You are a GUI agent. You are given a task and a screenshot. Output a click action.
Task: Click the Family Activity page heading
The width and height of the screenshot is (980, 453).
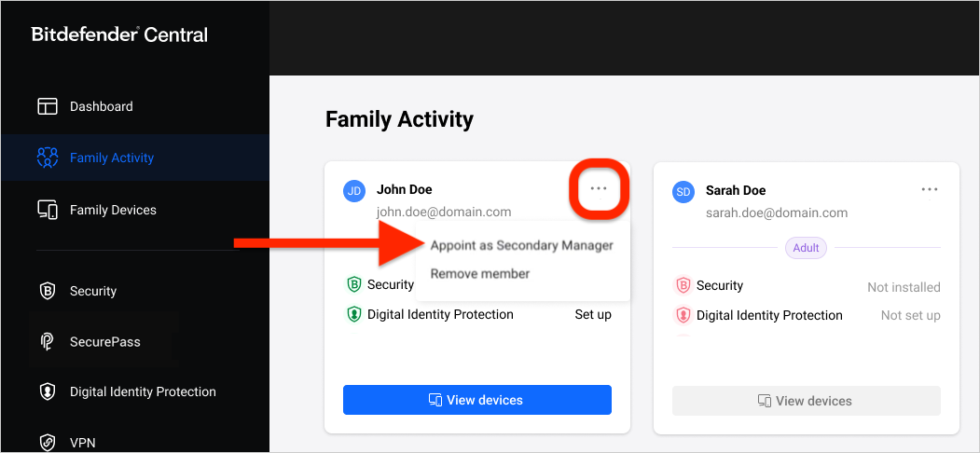pyautogui.click(x=399, y=118)
